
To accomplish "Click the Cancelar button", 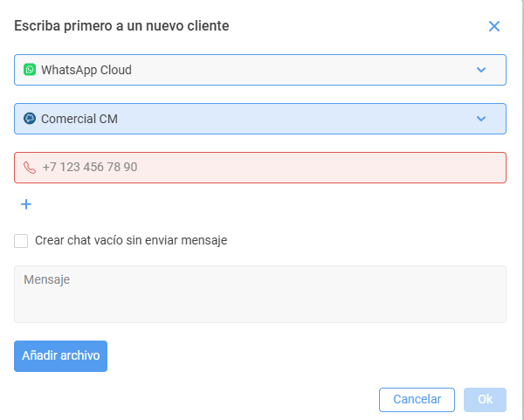I will click(x=417, y=400).
